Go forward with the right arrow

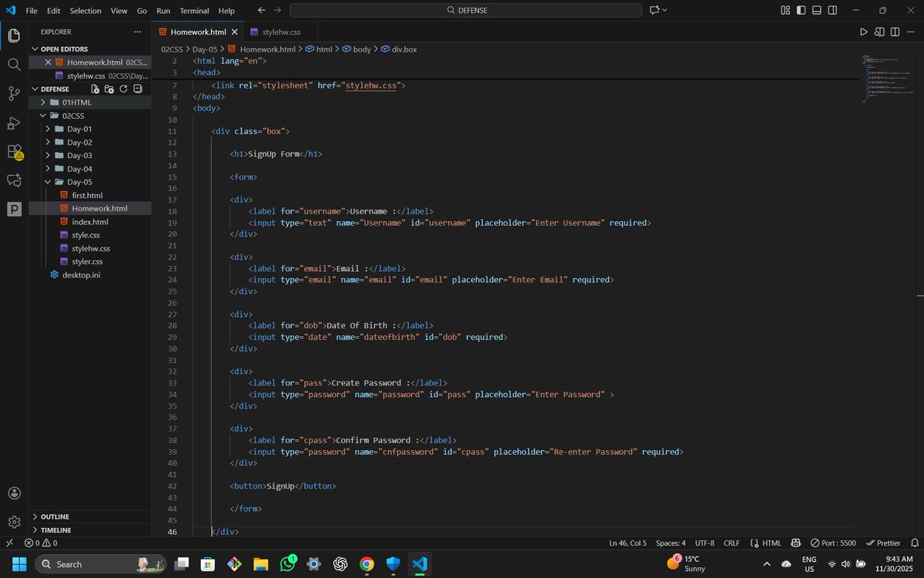click(277, 10)
